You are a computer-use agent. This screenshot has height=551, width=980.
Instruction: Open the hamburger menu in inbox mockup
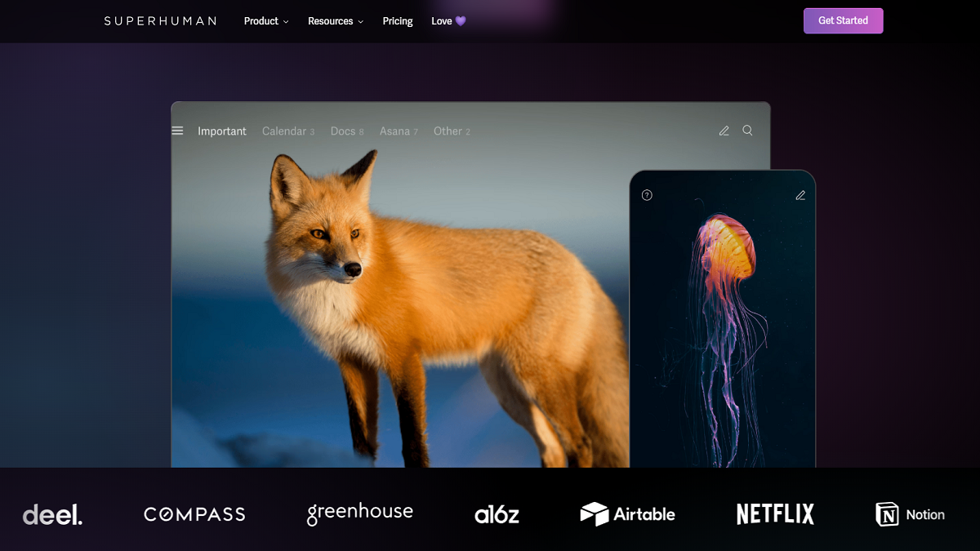[x=177, y=131]
